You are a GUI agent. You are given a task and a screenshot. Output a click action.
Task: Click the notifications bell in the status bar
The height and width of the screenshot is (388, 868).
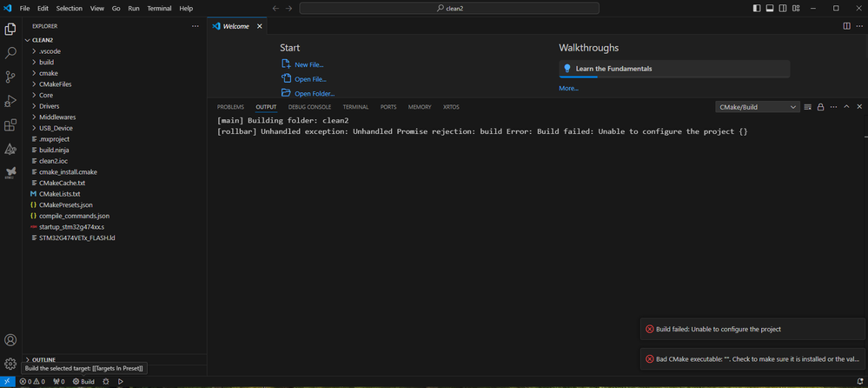tap(859, 382)
